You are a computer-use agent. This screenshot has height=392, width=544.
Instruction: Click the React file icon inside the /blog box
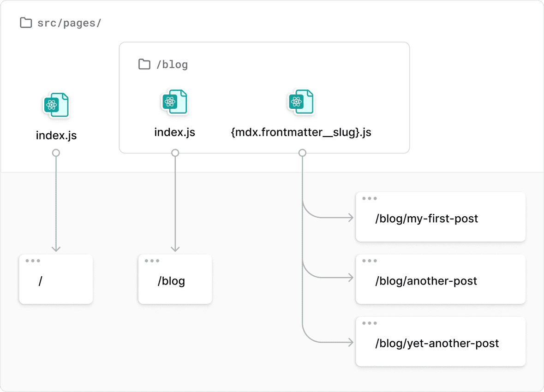[175, 102]
